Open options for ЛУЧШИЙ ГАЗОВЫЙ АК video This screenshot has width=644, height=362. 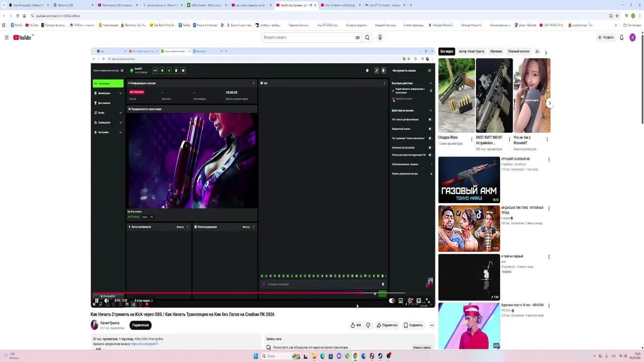(549, 160)
